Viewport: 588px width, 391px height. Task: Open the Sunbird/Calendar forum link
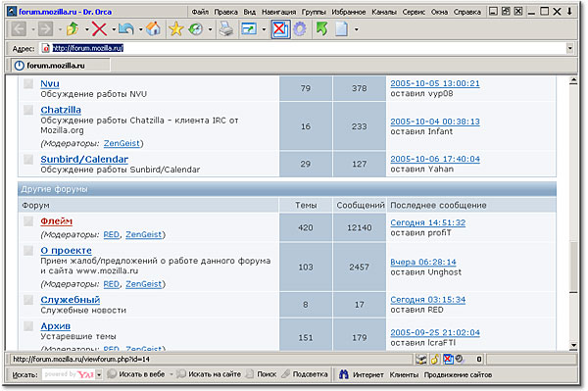tap(84, 160)
